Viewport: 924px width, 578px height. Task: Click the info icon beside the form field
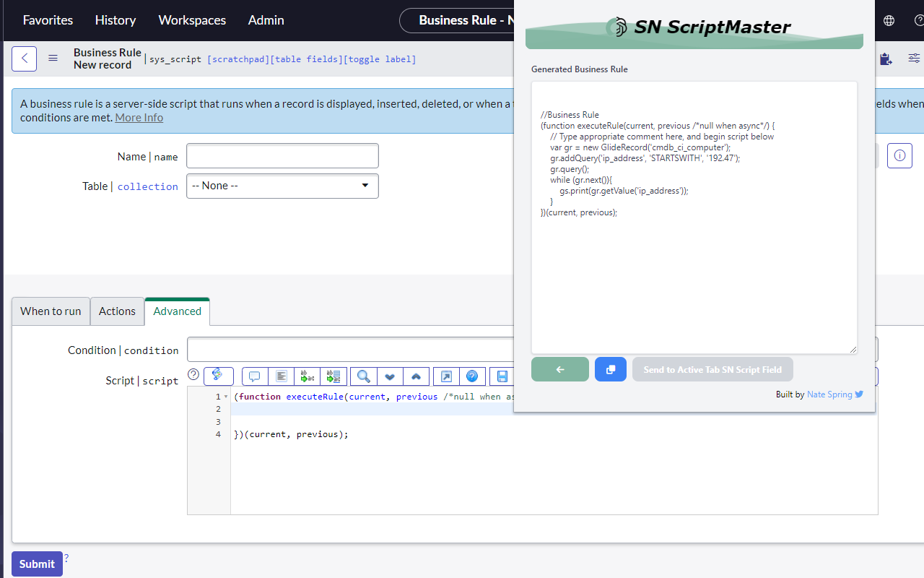coord(899,155)
